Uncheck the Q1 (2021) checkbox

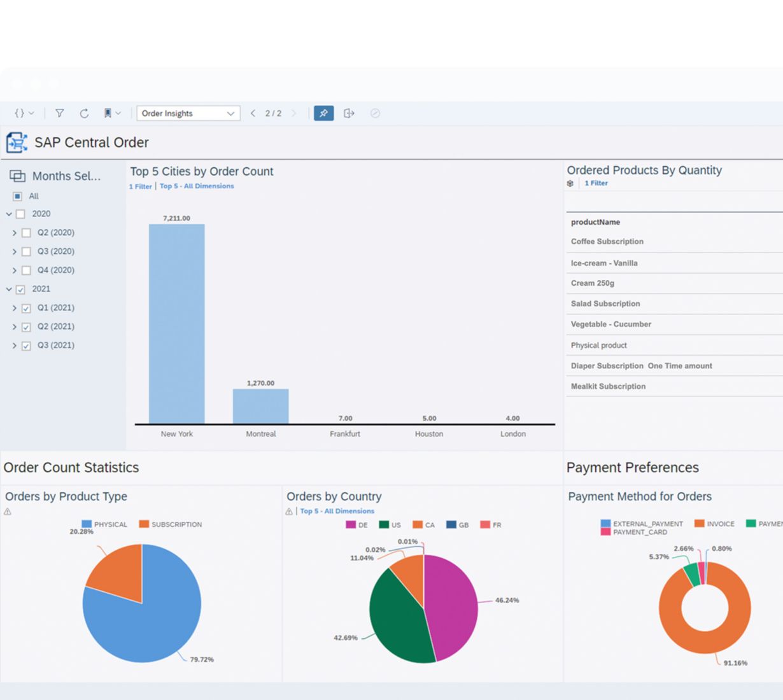click(x=26, y=308)
